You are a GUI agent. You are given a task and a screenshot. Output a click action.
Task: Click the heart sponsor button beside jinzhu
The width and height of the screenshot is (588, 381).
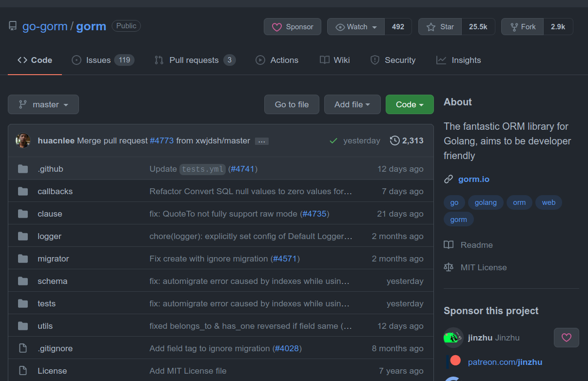click(567, 338)
